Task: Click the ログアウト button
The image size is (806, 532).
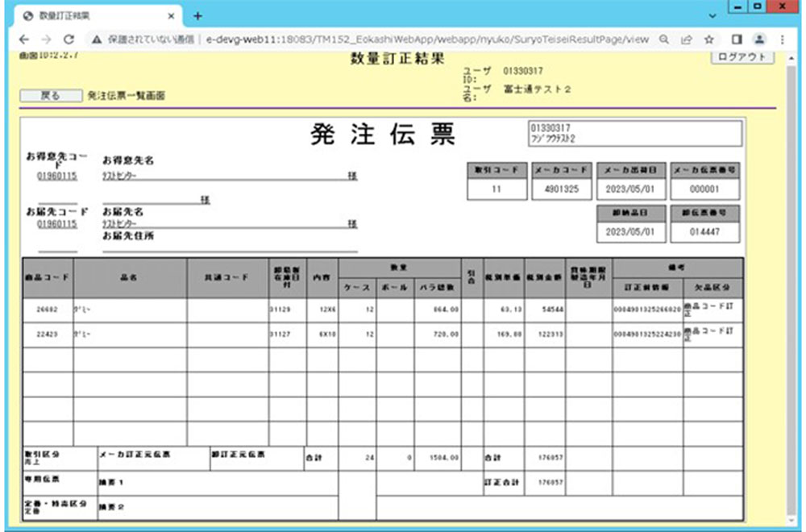Action: coord(742,57)
